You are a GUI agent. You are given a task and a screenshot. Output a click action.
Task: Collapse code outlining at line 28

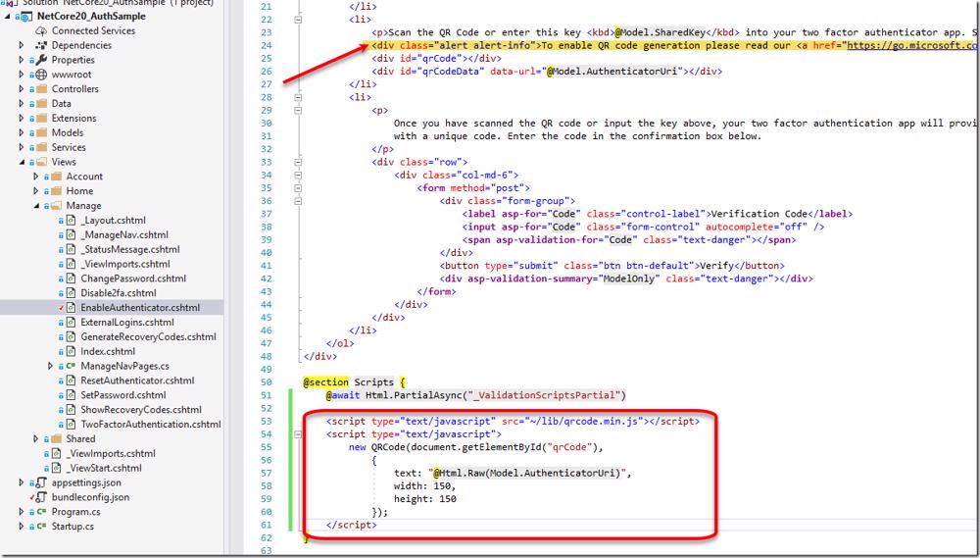pyautogui.click(x=298, y=97)
